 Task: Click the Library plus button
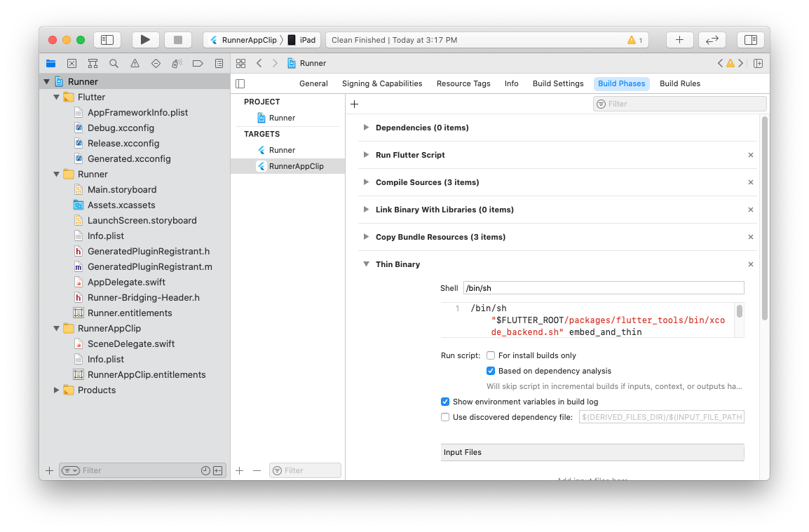pos(679,40)
